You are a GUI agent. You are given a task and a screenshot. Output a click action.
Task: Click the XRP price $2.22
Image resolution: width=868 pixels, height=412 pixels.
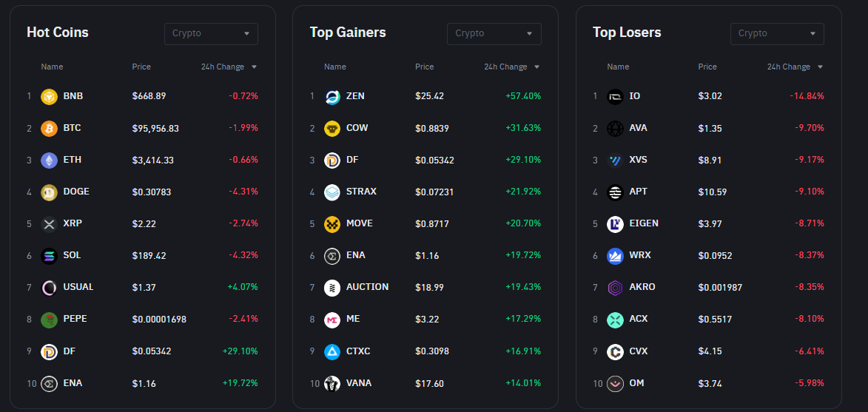pos(144,223)
